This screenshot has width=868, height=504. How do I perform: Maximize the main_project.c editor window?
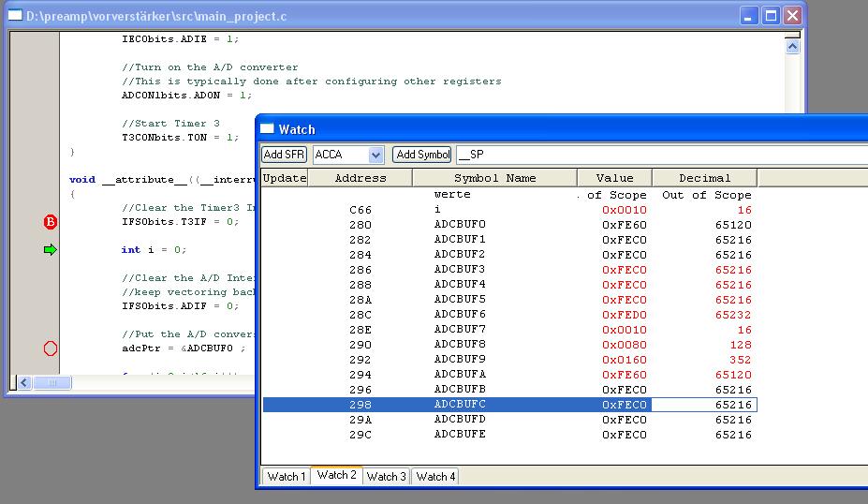coord(771,16)
